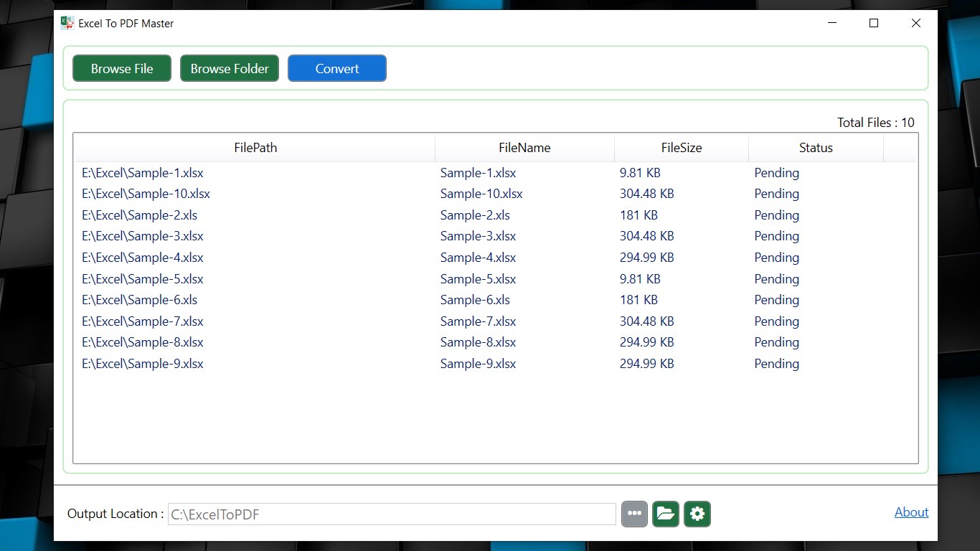Image resolution: width=980 pixels, height=551 pixels.
Task: Click the output location browse (three dots) icon
Action: (x=634, y=514)
